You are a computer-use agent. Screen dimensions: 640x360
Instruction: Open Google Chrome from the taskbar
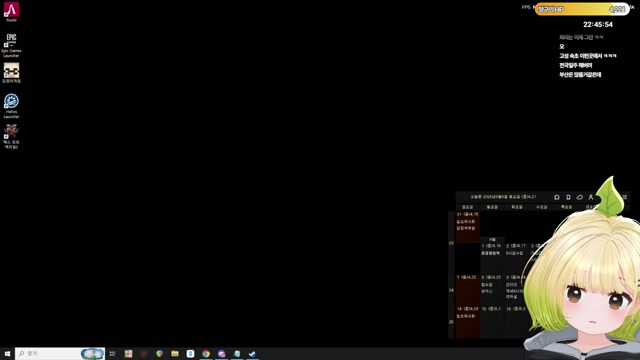(206, 353)
